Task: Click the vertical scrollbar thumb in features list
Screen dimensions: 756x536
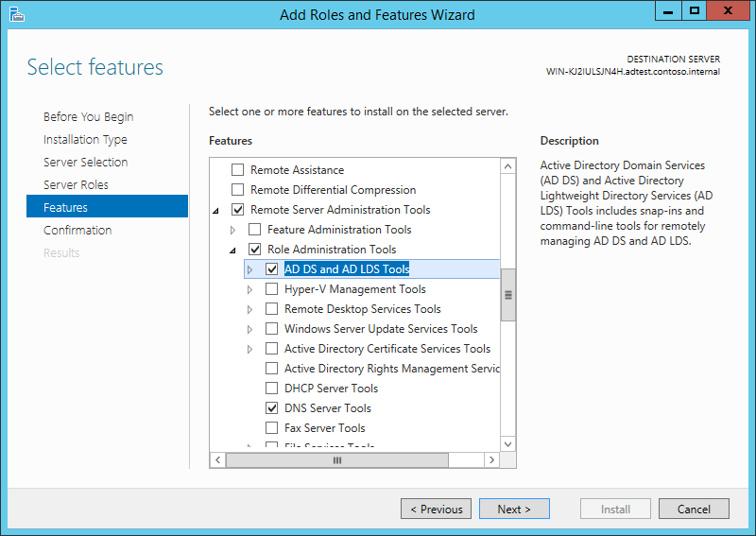Action: [507, 295]
